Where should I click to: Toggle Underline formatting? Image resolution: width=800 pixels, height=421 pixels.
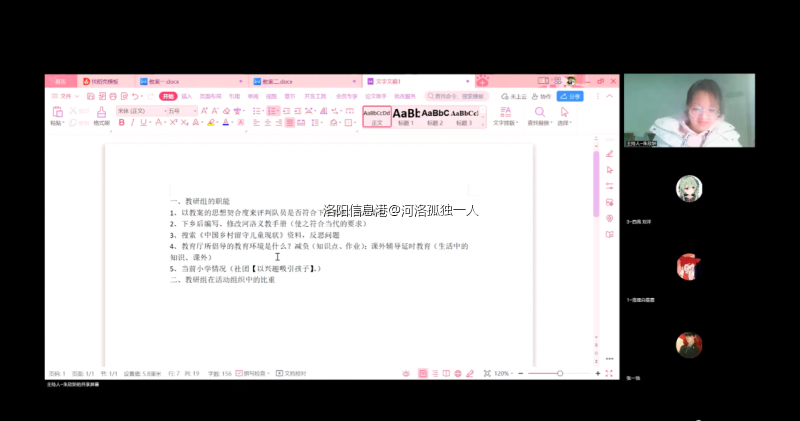[x=143, y=122]
